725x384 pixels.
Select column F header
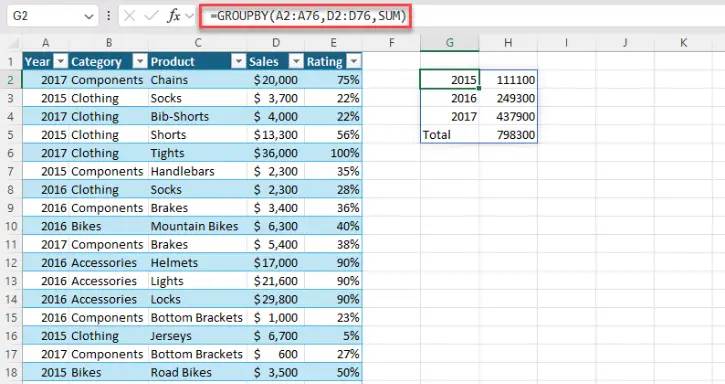tap(392, 43)
